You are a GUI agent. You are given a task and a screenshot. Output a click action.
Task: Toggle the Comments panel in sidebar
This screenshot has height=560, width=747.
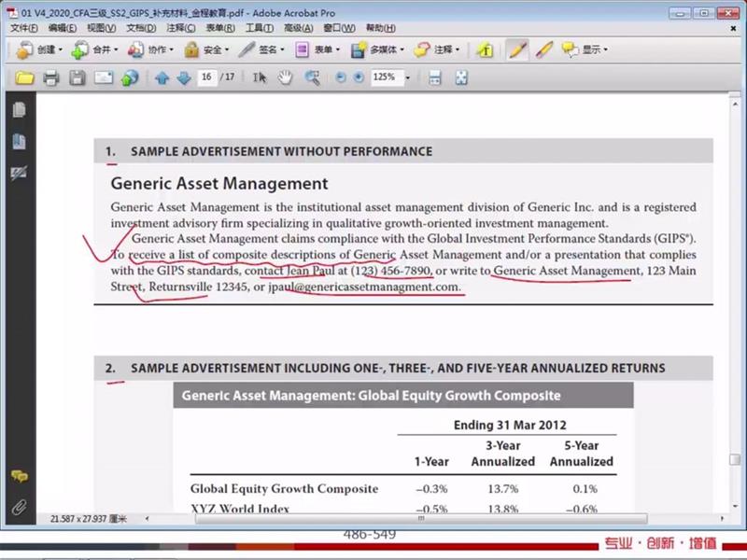[x=19, y=476]
